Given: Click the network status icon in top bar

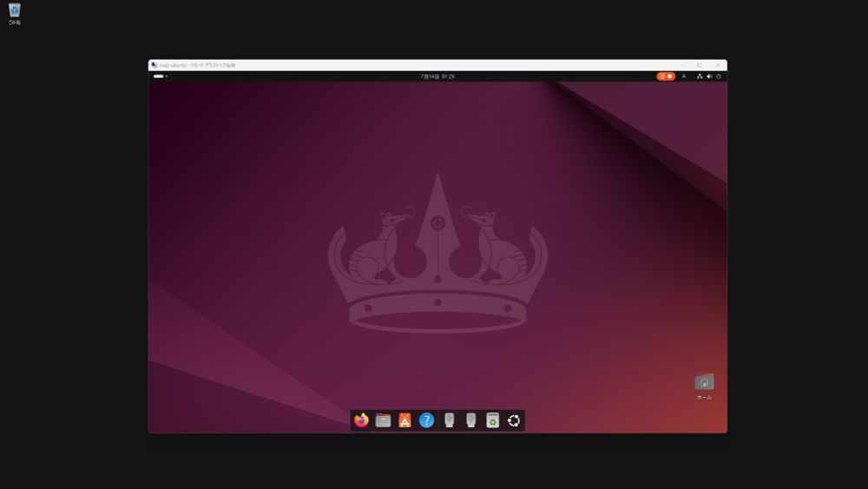Looking at the screenshot, I should 700,76.
